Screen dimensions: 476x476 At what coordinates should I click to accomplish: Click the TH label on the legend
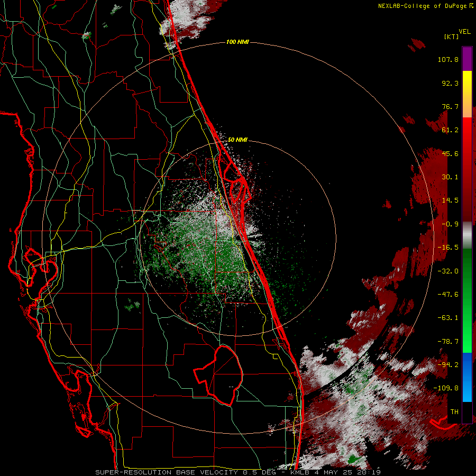pyautogui.click(x=454, y=412)
